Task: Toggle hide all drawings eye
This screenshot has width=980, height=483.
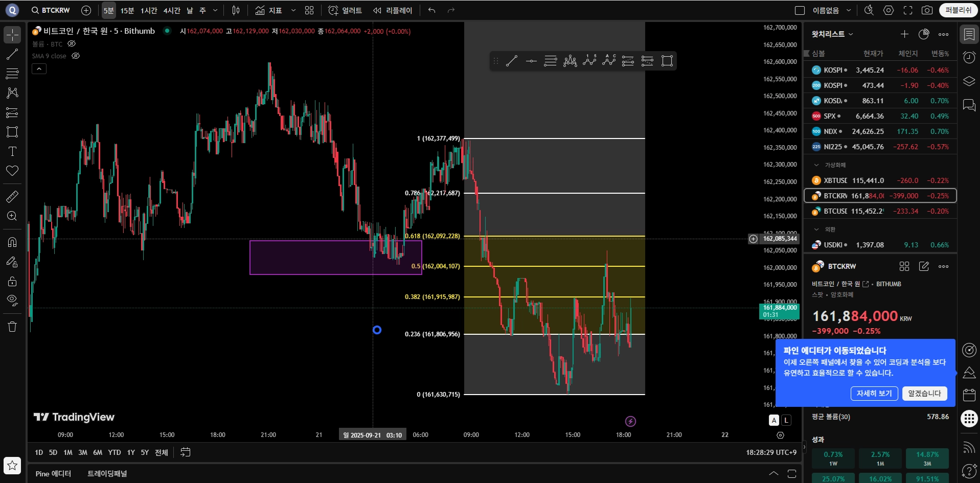Action: pos(12,300)
